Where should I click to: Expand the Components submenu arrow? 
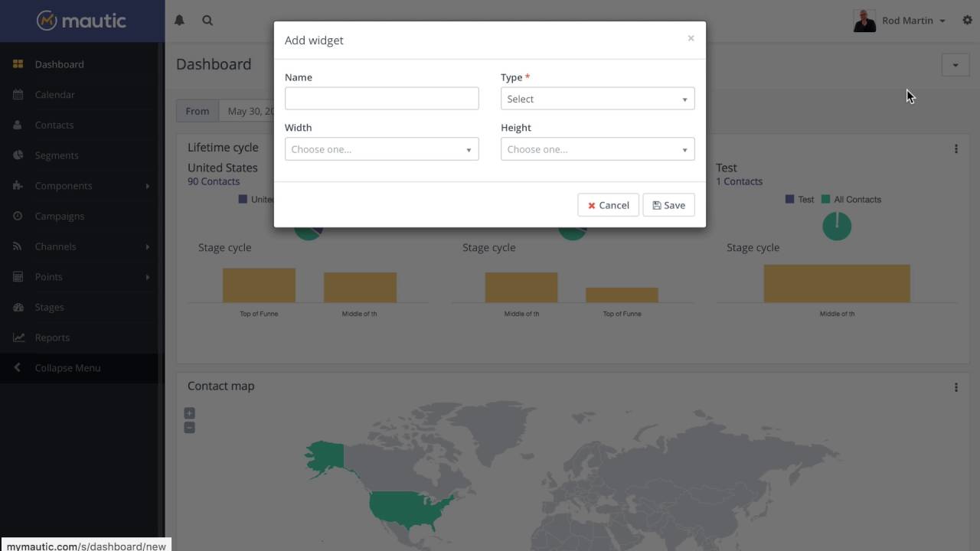point(148,186)
